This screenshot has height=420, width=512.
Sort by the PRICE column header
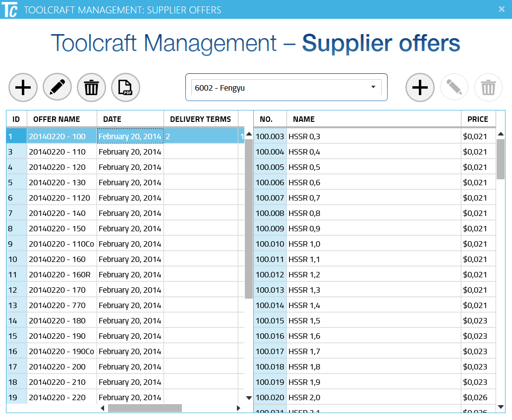coord(478,119)
